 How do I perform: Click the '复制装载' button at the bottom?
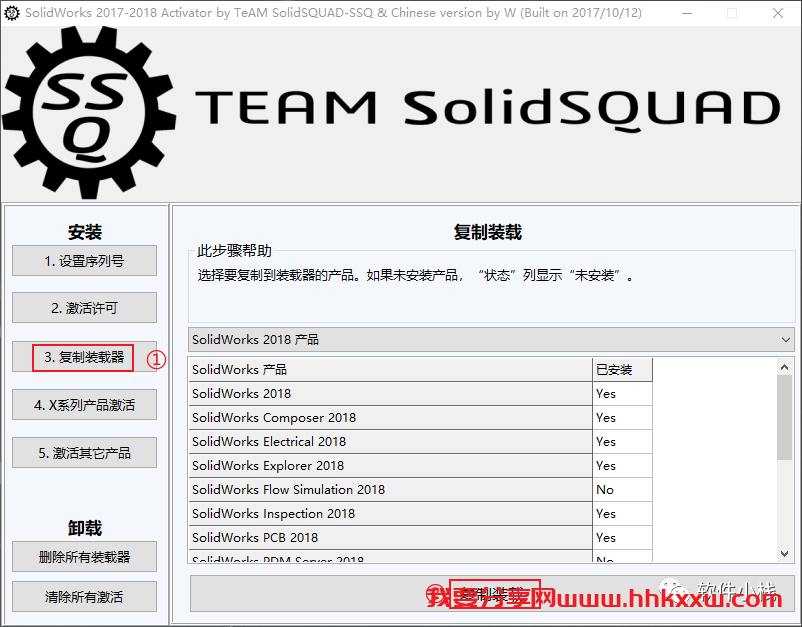pos(492,594)
